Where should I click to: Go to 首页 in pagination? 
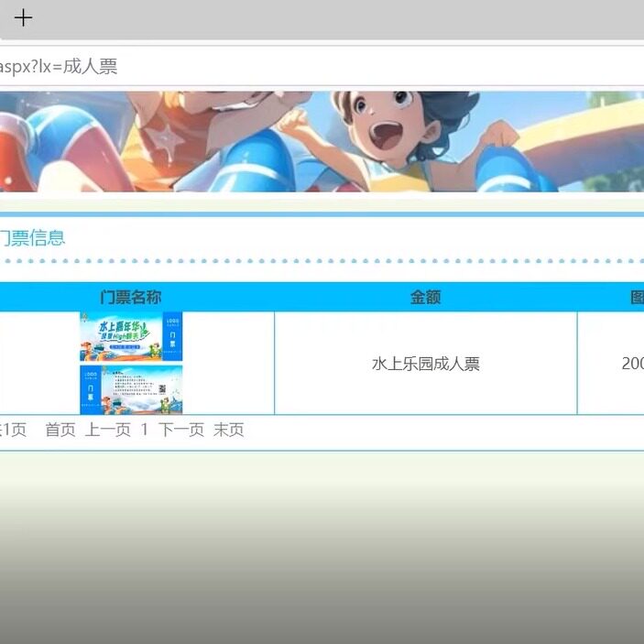pos(60,430)
